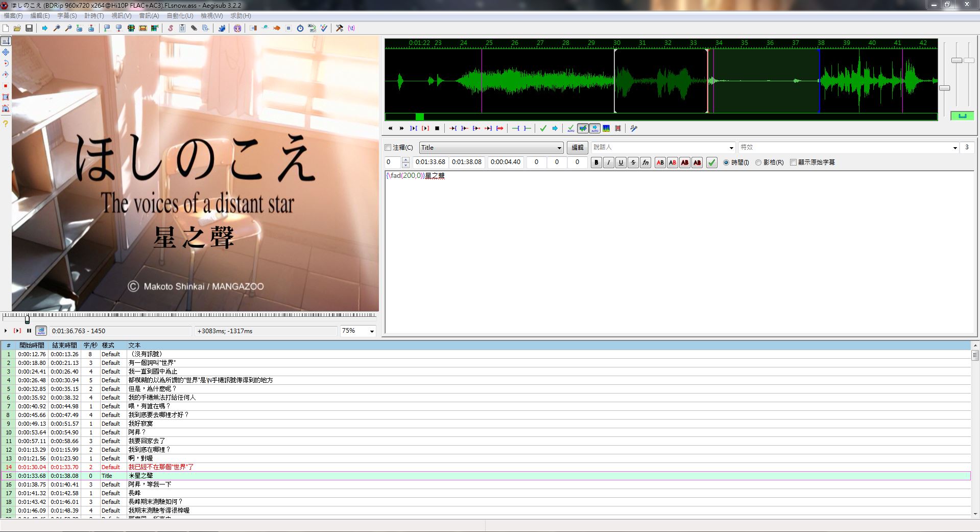Open file properties clipboard icon
The image size is (980, 532).
(x=182, y=28)
